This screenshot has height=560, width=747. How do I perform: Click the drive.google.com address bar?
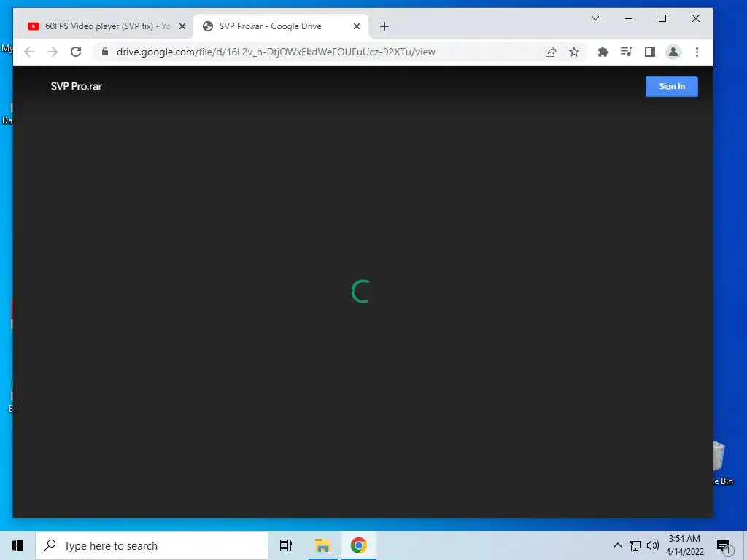276,52
